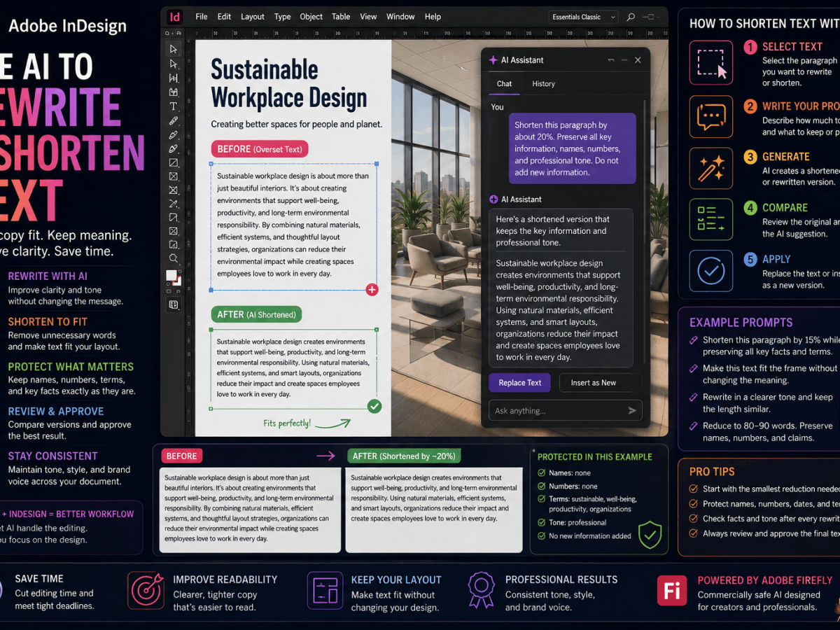Click the red overset text plus marker
840x630 pixels.
tap(372, 289)
